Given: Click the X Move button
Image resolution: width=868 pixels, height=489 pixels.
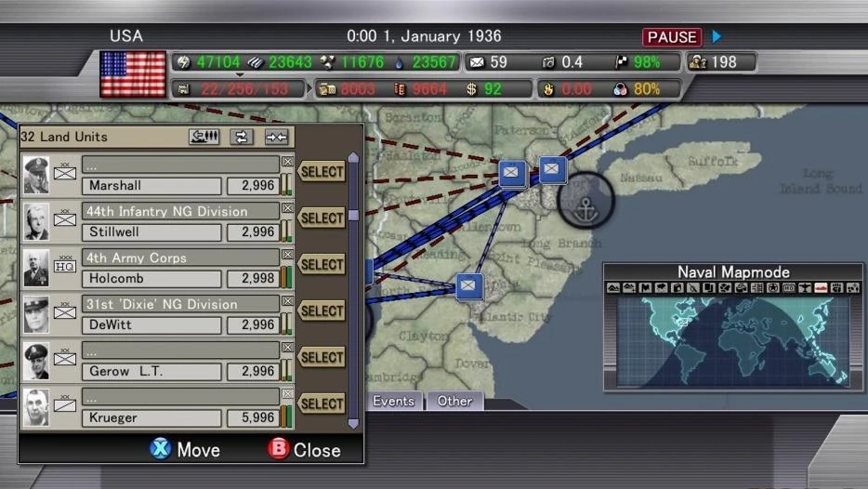Looking at the screenshot, I should 185,449.
